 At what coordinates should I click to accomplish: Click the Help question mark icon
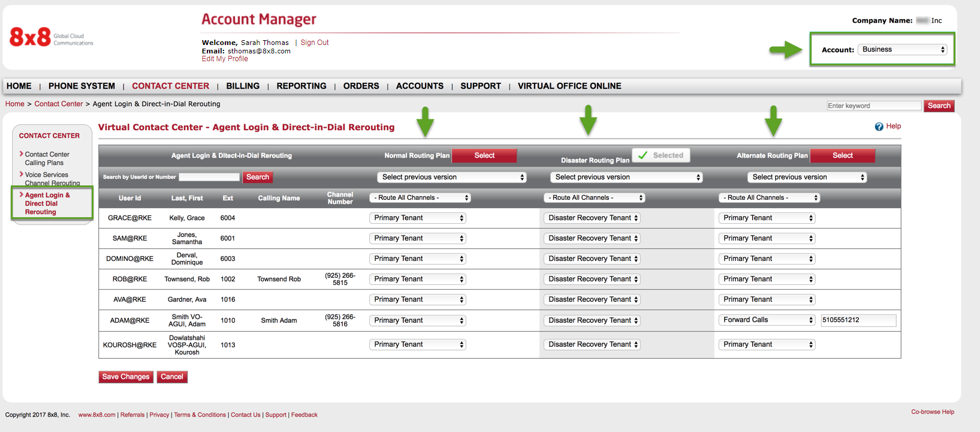(x=879, y=127)
